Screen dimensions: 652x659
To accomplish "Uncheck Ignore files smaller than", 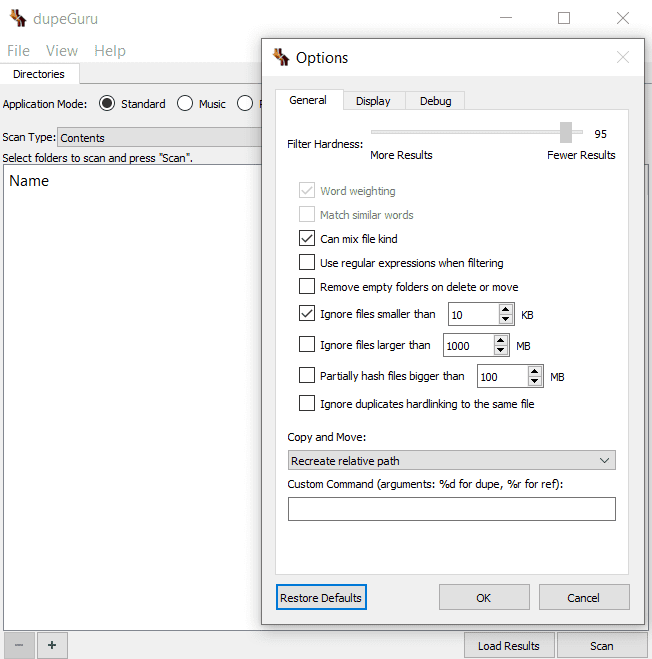I will [307, 314].
